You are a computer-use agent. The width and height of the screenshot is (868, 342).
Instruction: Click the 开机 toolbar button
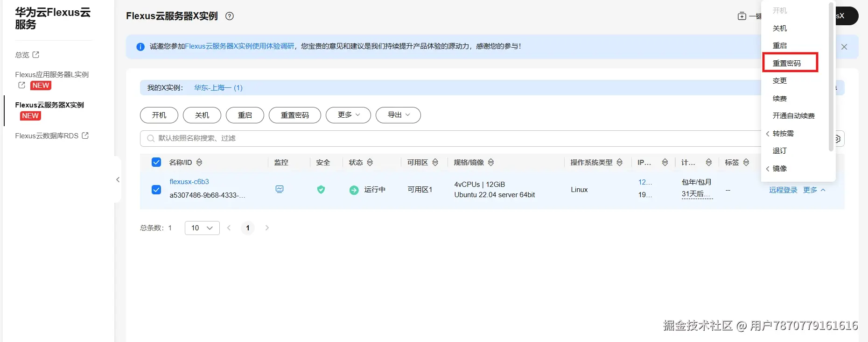click(x=159, y=115)
